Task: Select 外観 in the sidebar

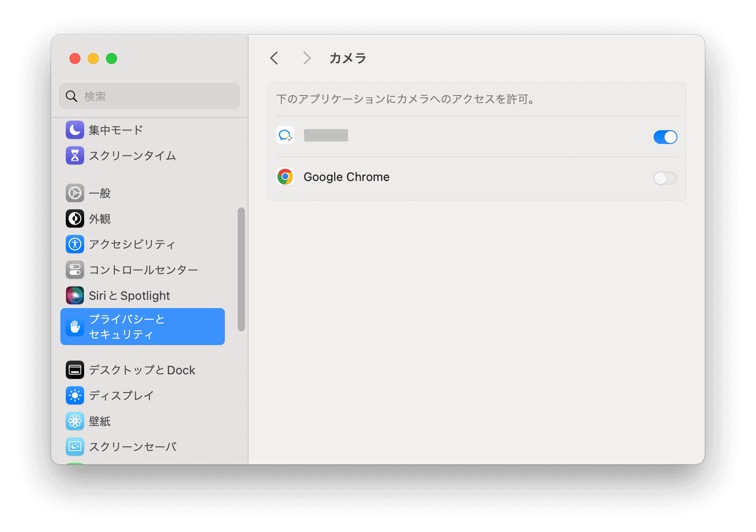Action: pos(143,219)
